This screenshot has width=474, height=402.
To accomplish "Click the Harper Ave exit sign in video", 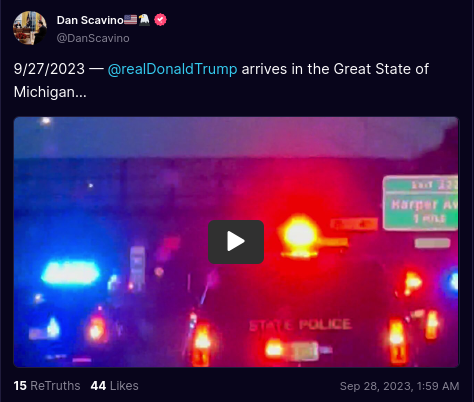I will 421,203.
